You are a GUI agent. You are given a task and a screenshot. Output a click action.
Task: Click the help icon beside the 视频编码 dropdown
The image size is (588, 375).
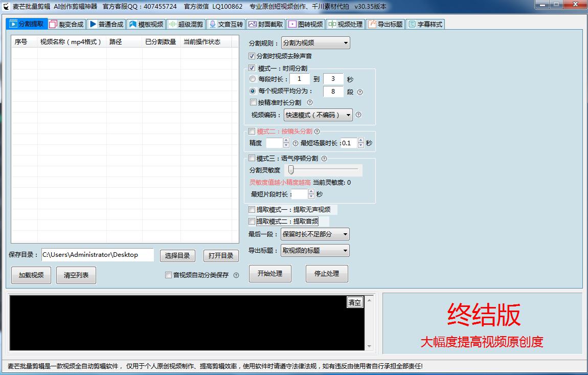[358, 115]
